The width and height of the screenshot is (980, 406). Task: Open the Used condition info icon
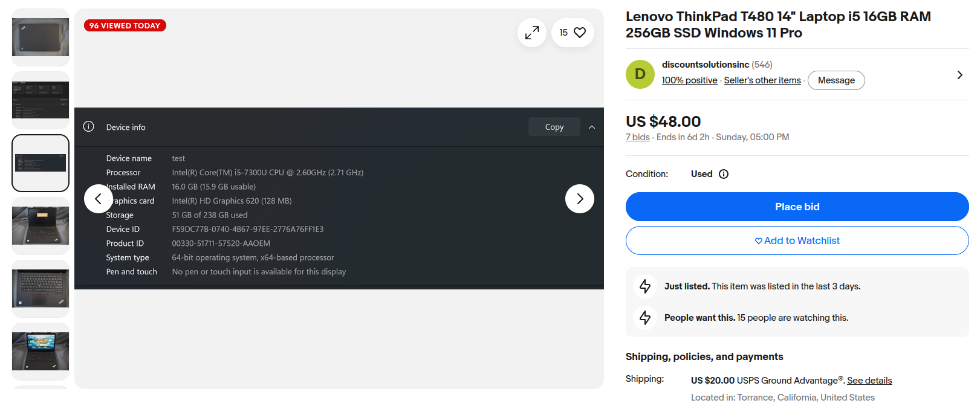point(724,174)
